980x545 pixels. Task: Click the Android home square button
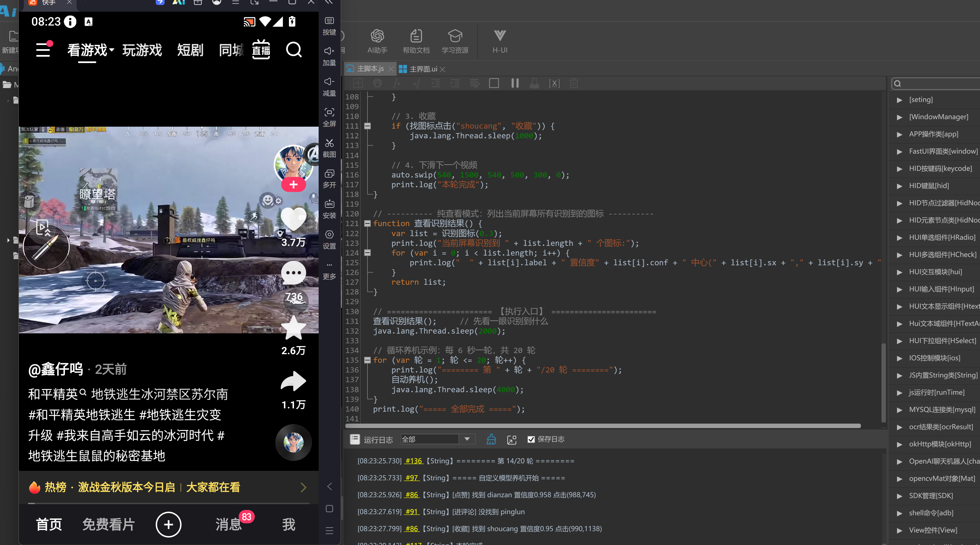point(329,508)
